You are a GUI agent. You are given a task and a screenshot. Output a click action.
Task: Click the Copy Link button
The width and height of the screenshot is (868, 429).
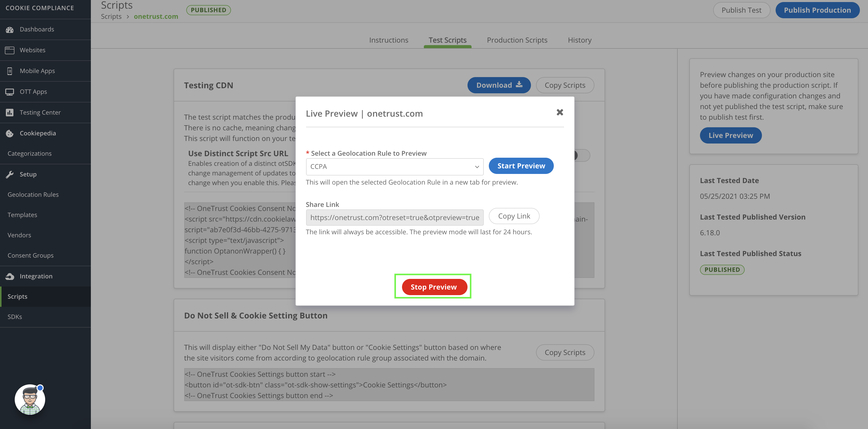click(514, 216)
